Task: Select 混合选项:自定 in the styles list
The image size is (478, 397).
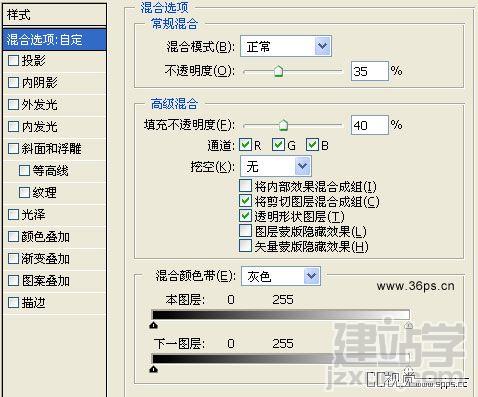Action: pyautogui.click(x=54, y=40)
